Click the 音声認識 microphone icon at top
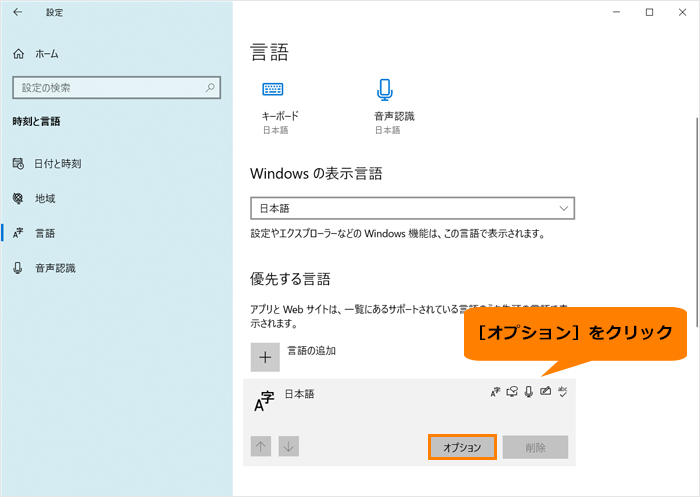Screen dimensions: 700x497 tap(384, 89)
